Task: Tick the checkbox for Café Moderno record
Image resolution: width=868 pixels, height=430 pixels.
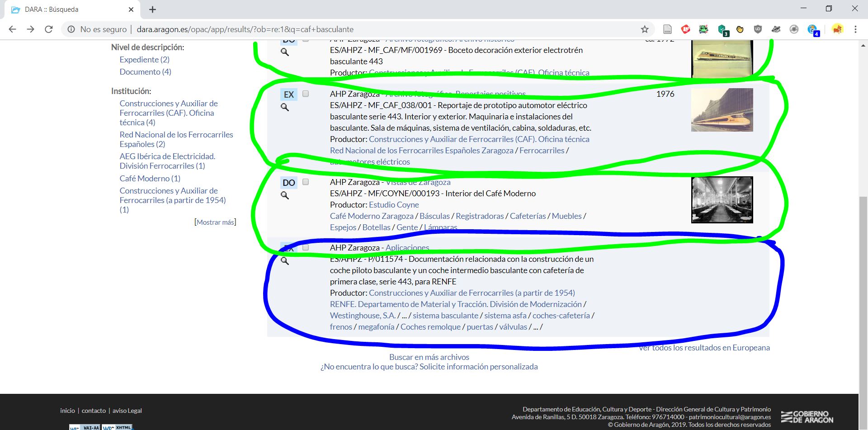Action: click(306, 182)
